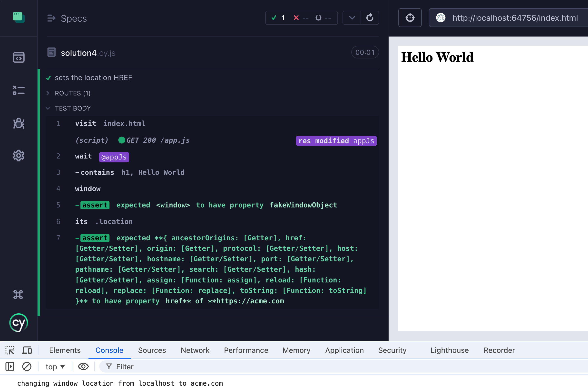
Task: Open the Performance tab
Action: [246, 350]
